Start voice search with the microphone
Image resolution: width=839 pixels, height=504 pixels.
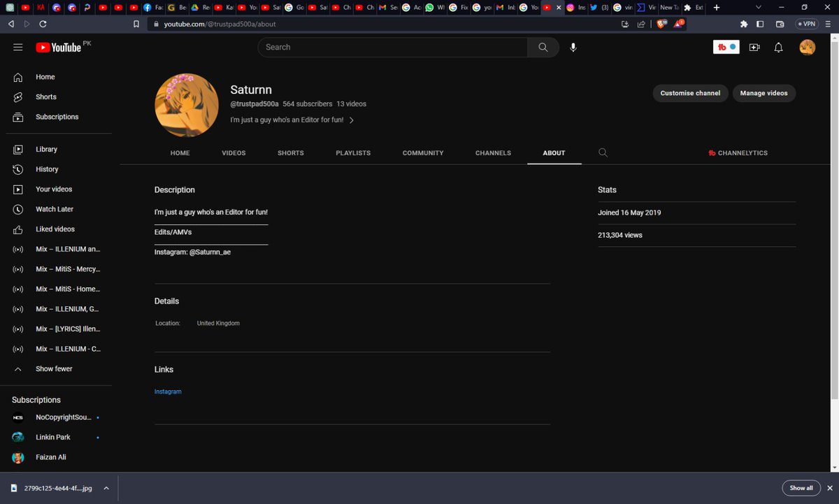coord(573,48)
